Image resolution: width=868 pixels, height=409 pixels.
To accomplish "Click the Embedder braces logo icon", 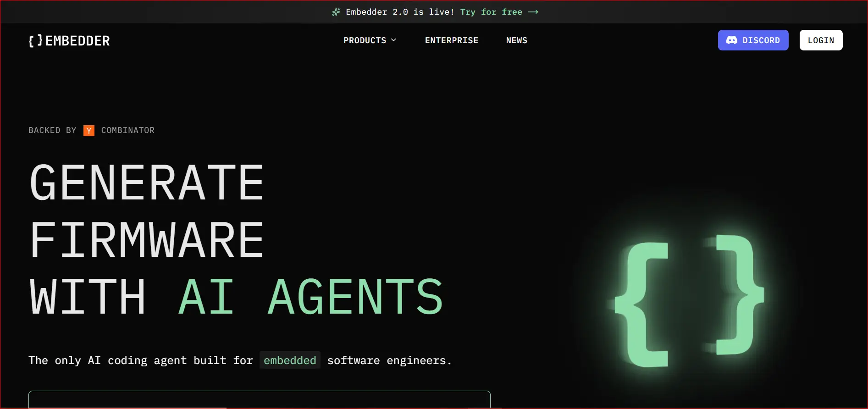I will [x=35, y=41].
